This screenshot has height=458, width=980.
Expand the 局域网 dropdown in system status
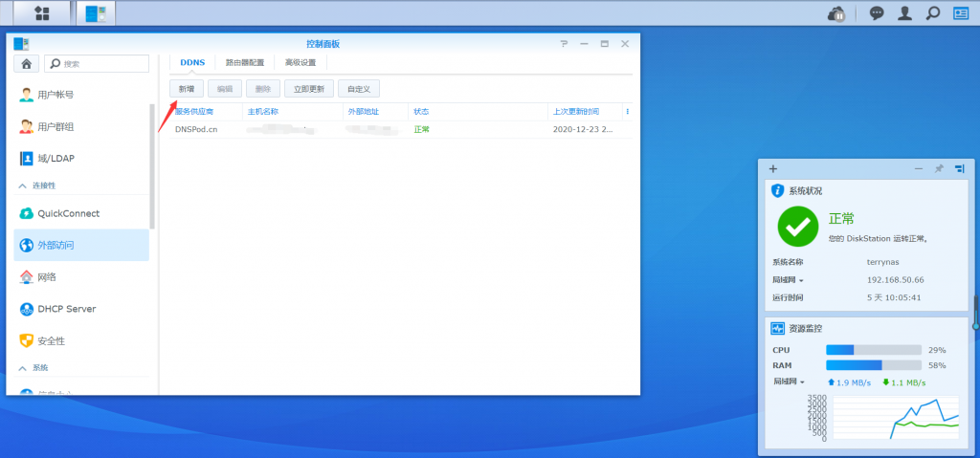pos(789,280)
